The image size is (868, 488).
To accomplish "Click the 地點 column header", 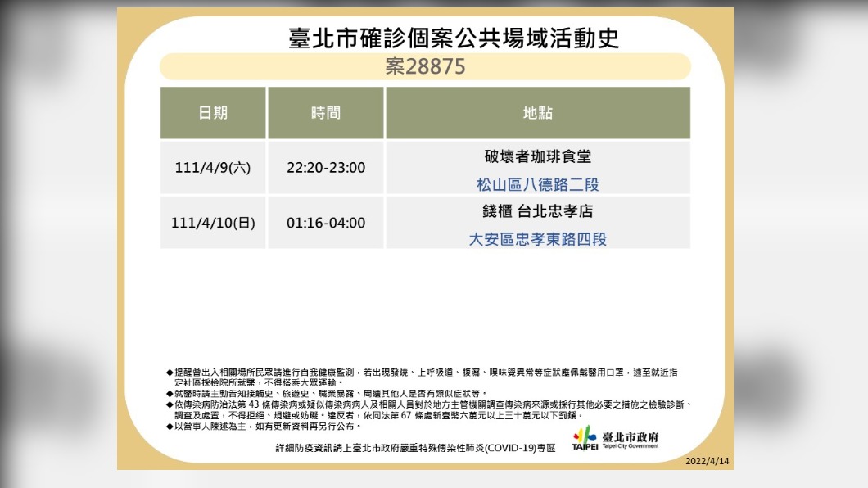I will (x=537, y=113).
